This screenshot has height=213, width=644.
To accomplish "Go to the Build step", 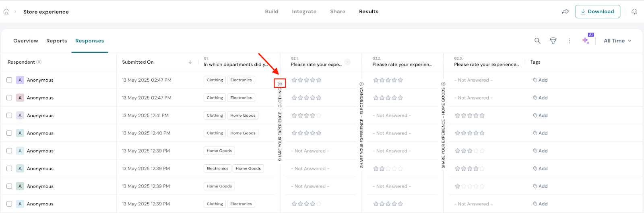I will point(272,12).
